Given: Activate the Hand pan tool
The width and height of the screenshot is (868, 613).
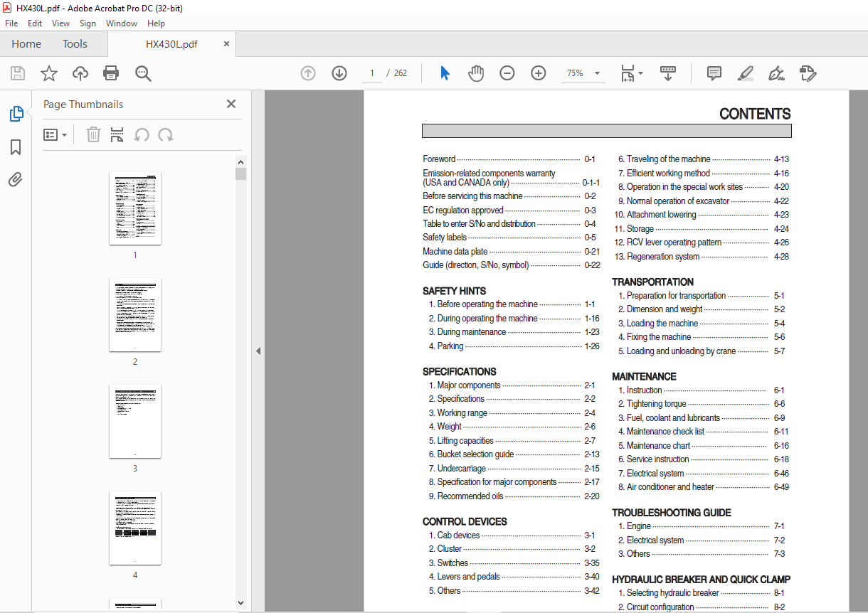Looking at the screenshot, I should coord(475,73).
